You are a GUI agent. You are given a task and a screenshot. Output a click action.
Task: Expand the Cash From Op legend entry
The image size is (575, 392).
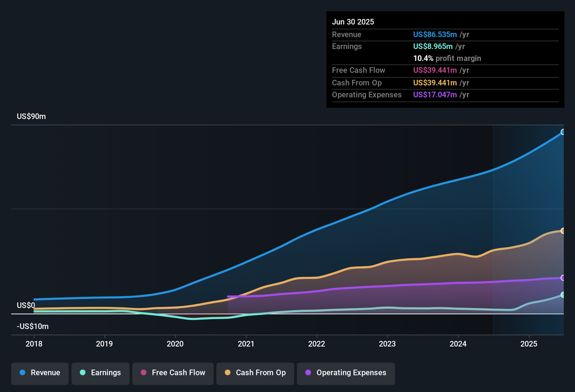pyautogui.click(x=255, y=373)
